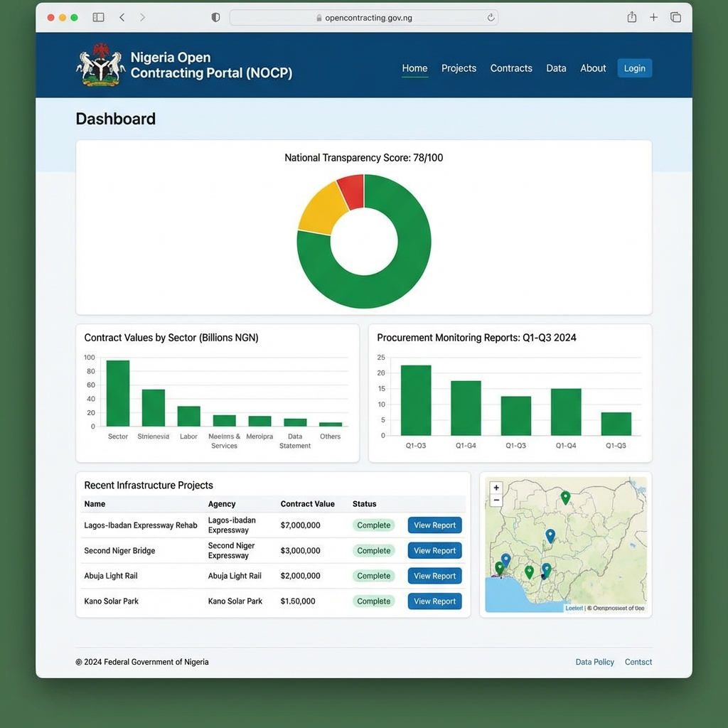Open the Data section
Screen dimensions: 728x728
(x=556, y=68)
